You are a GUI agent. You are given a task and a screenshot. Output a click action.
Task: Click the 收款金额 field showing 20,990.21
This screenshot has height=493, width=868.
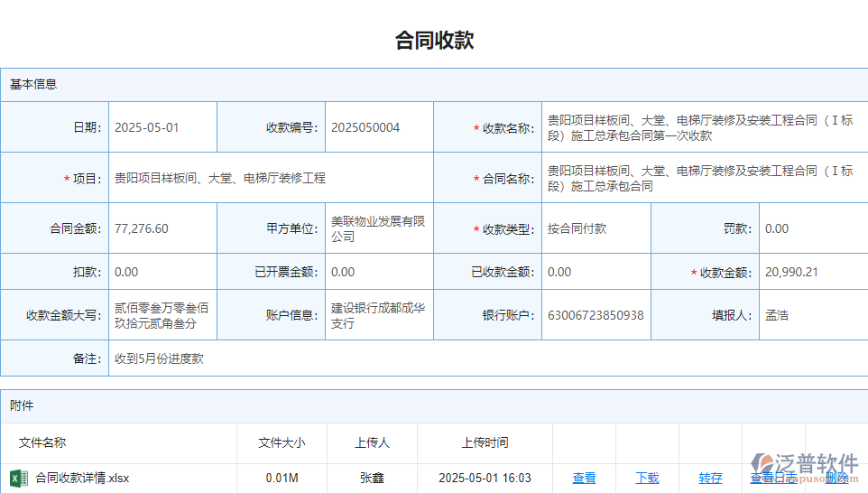[x=812, y=272]
